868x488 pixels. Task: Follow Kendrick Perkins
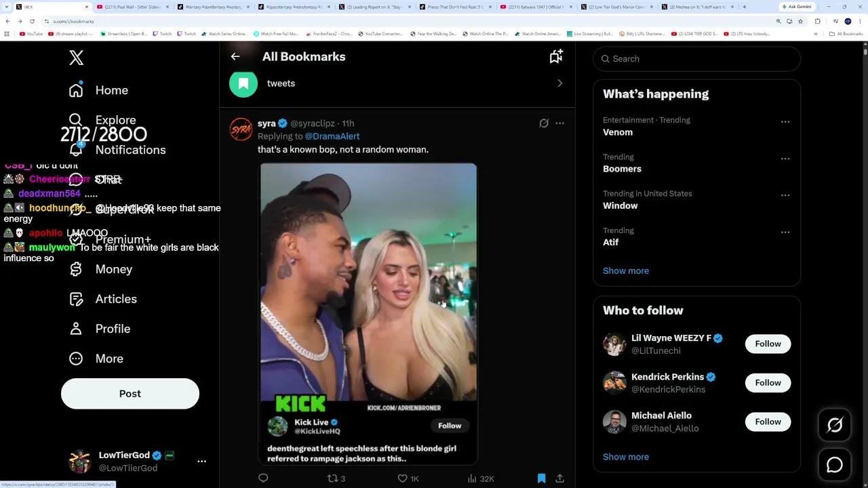[768, 383]
